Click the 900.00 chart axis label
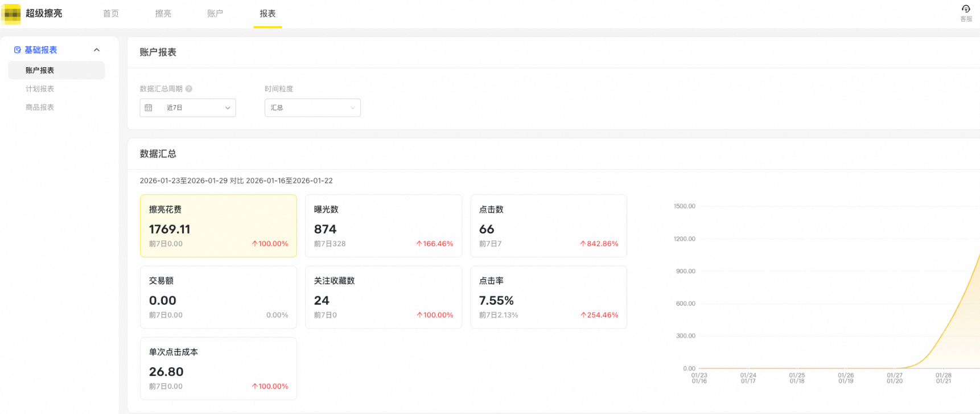 pyautogui.click(x=685, y=271)
